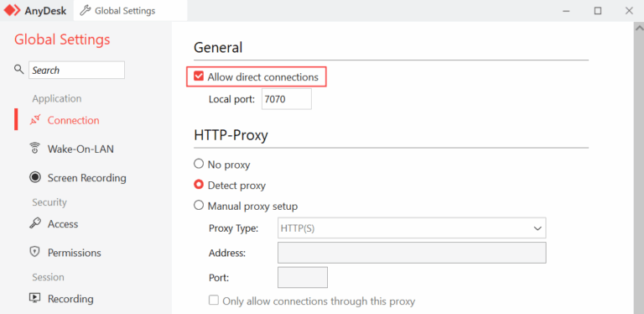Viewport: 644px width, 314px height.
Task: Click the General section heading
Action: [x=218, y=47]
